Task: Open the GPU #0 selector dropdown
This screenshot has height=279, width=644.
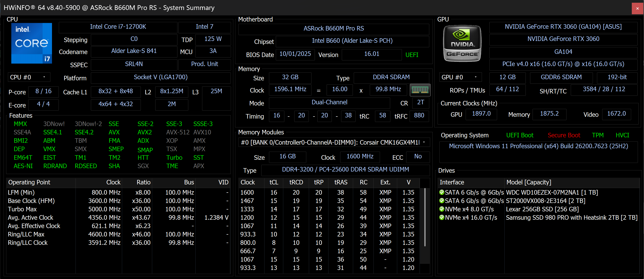Action: click(460, 77)
